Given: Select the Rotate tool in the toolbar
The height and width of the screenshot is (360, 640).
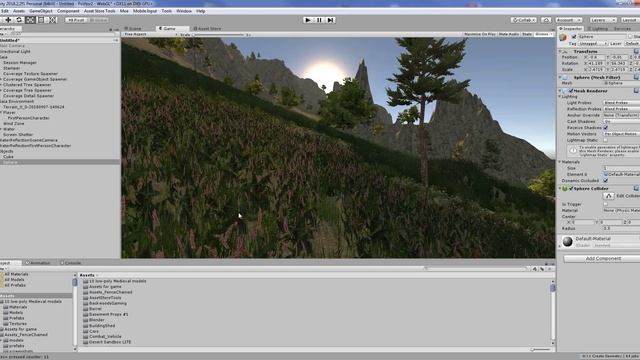Looking at the screenshot, I should coord(19,20).
